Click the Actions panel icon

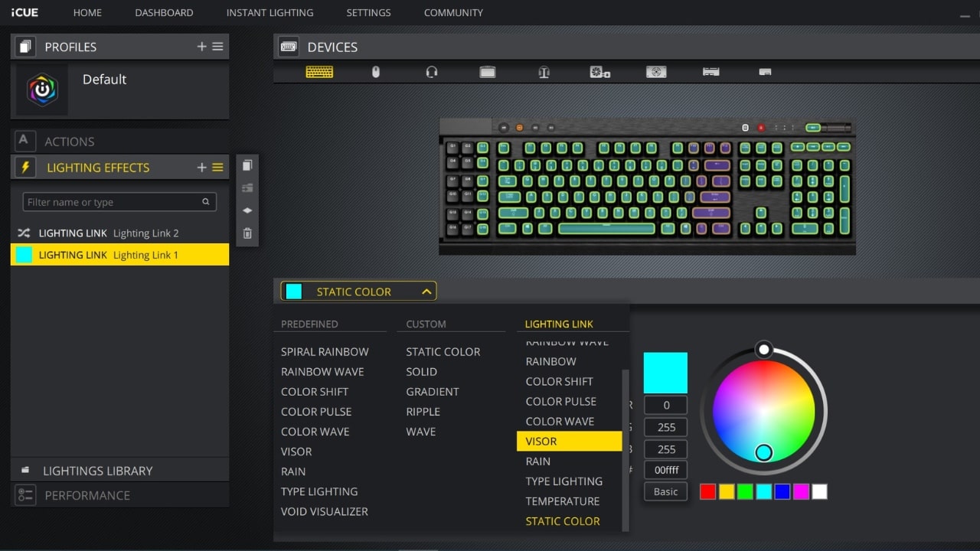(25, 141)
